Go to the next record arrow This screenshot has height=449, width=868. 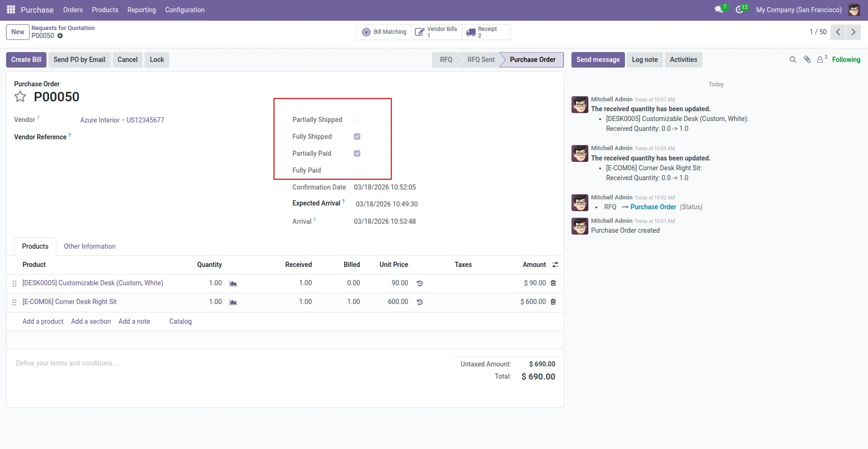pyautogui.click(x=853, y=32)
